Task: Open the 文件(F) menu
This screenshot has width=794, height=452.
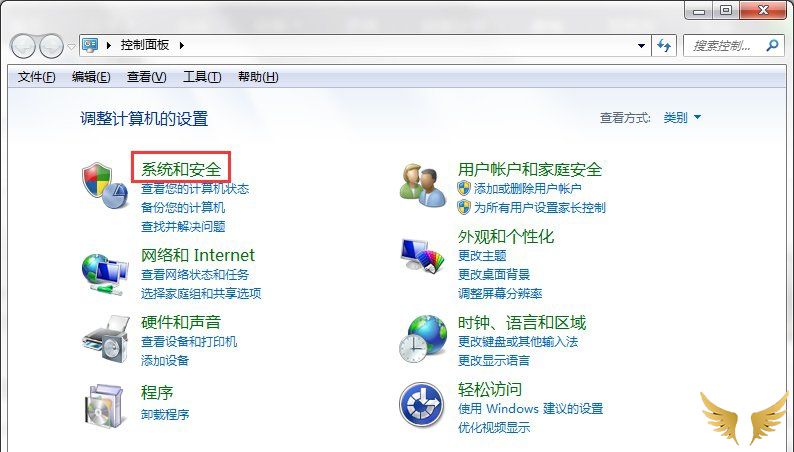Action: [36, 77]
